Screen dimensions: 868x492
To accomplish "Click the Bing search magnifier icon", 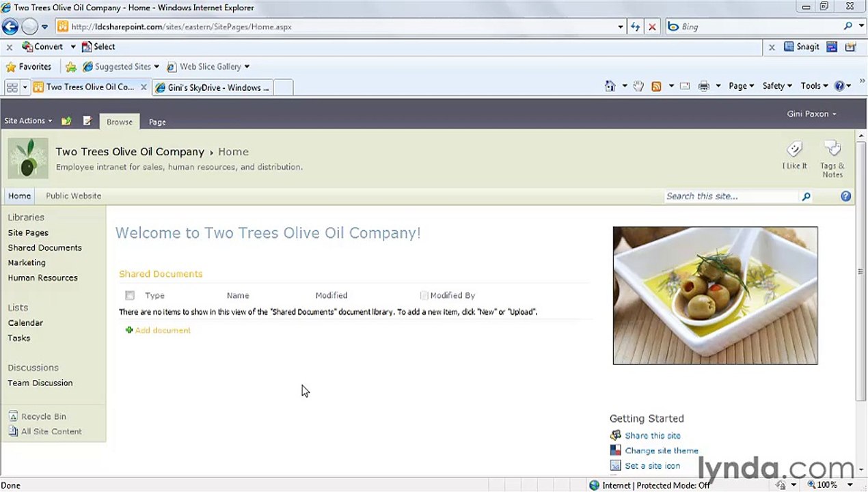I will (x=847, y=26).
